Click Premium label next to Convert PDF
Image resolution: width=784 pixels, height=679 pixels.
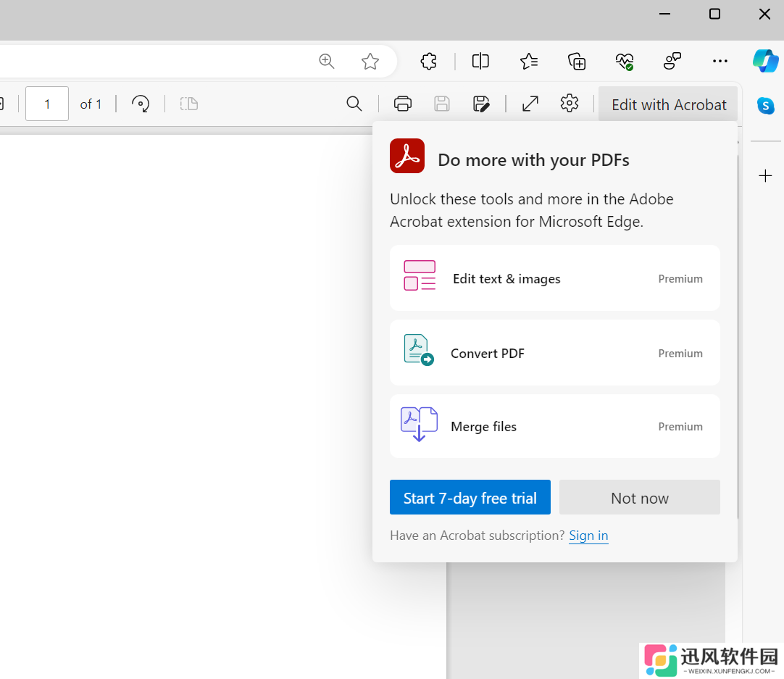680,354
